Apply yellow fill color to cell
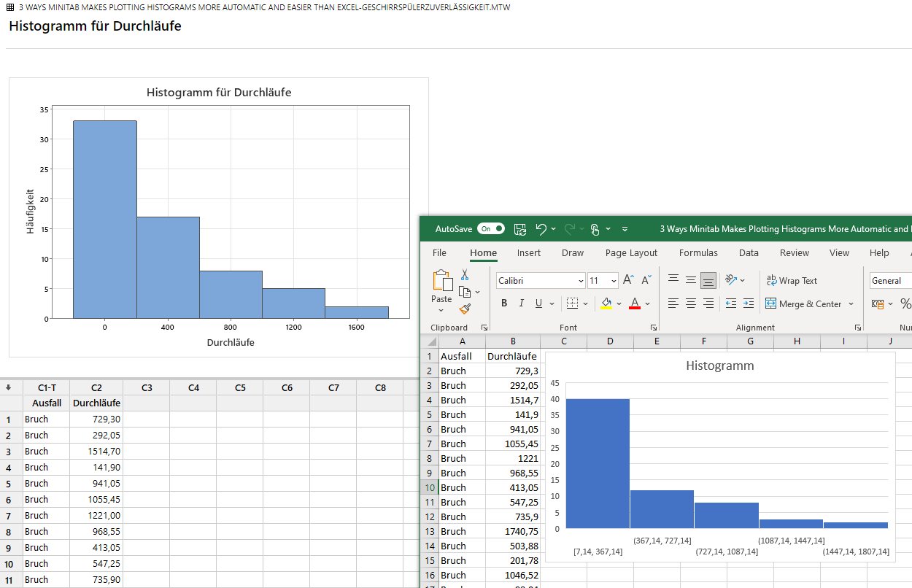The width and height of the screenshot is (912, 588). pyautogui.click(x=606, y=303)
